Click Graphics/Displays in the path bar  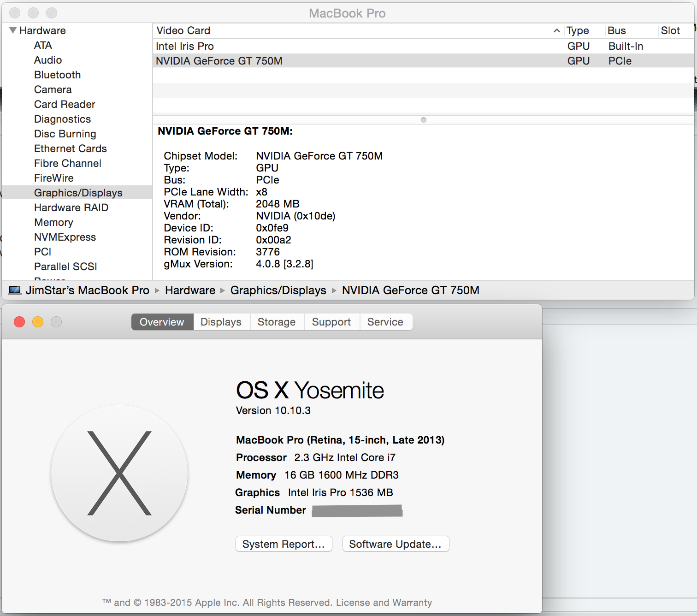[x=278, y=290]
